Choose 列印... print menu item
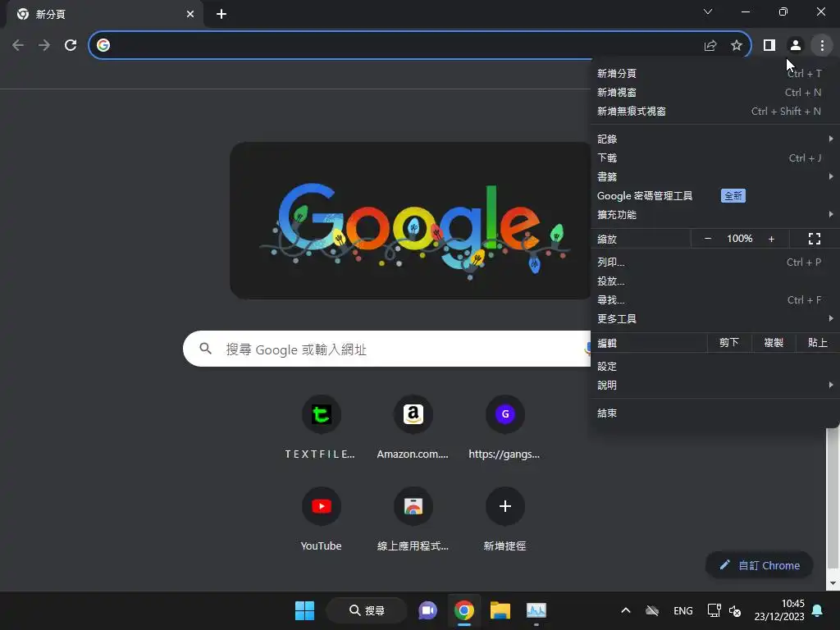The height and width of the screenshot is (630, 840). (x=714, y=262)
